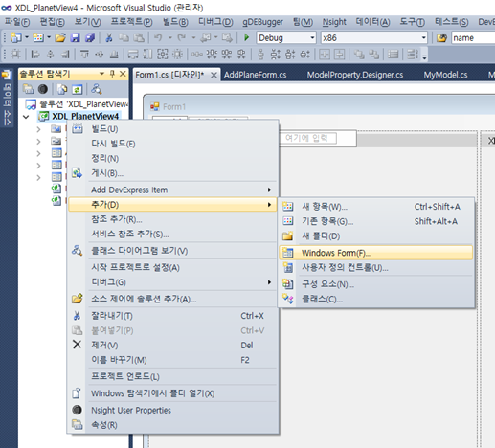The height and width of the screenshot is (448, 495).
Task: Switch to ModelProperty.Designer.cs tab
Action: [x=355, y=75]
